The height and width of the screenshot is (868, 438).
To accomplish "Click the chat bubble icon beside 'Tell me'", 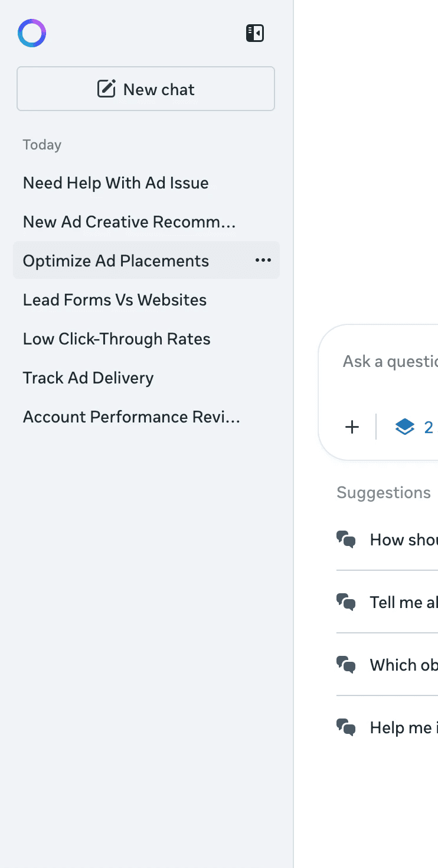I will (x=346, y=602).
